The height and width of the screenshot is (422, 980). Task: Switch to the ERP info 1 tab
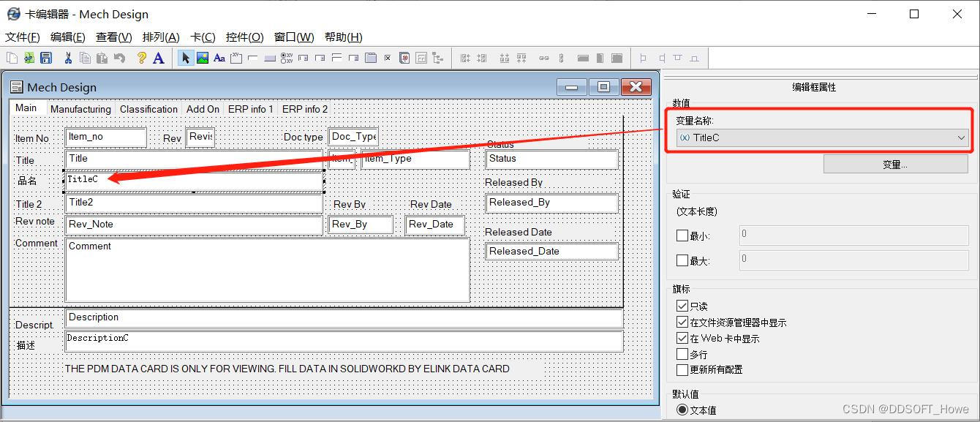(251, 109)
